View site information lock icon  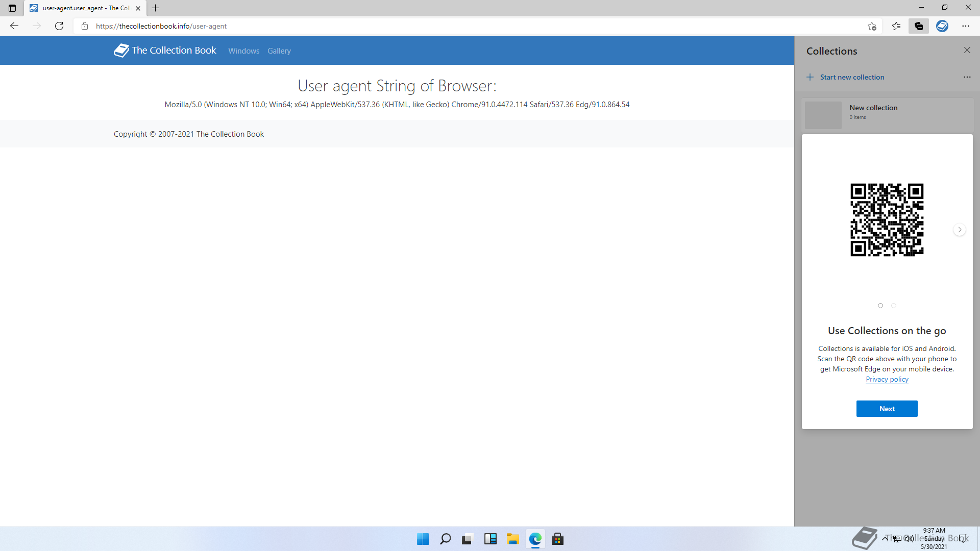click(x=85, y=26)
